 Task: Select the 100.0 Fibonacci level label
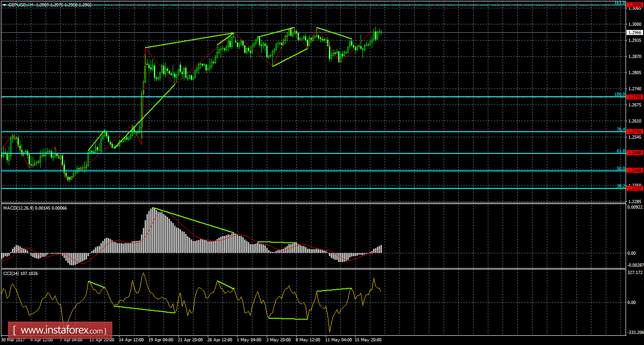(x=620, y=94)
